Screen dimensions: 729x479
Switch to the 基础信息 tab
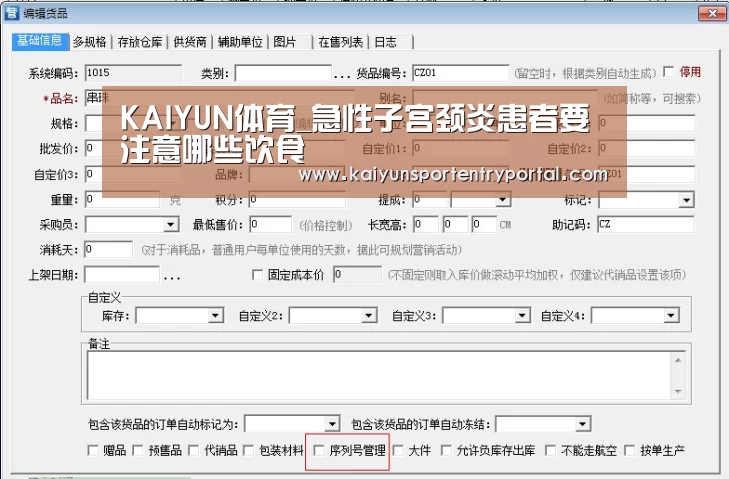(40, 41)
